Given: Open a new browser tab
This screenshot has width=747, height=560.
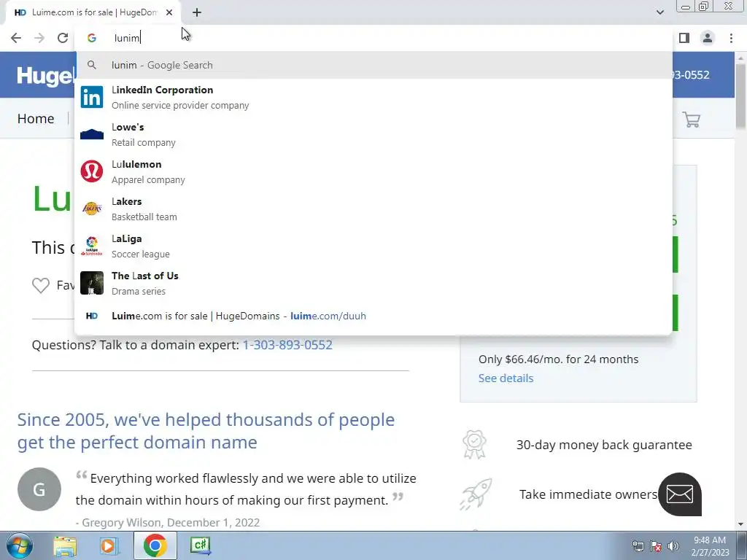Looking at the screenshot, I should coord(197,12).
